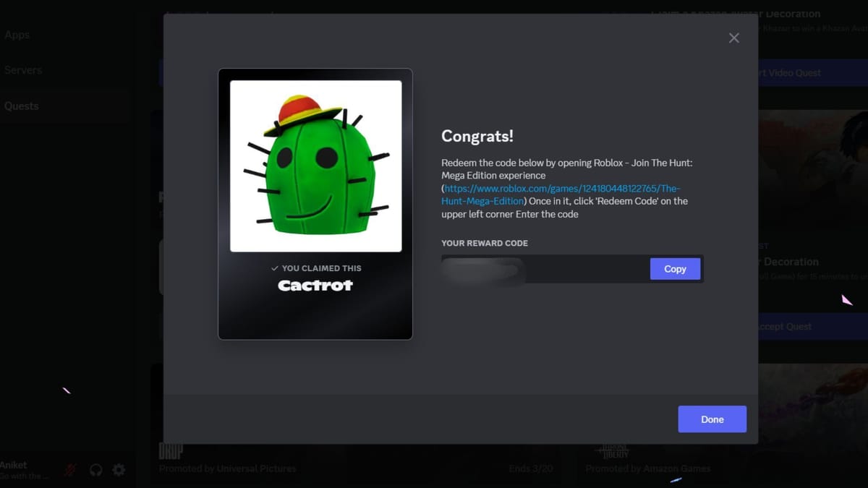Open Aniket's user profile panel
868x488 pixels.
tap(25, 470)
